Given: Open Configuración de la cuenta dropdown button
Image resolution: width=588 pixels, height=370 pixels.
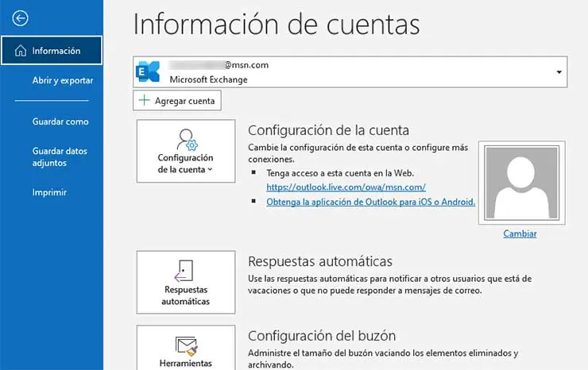Looking at the screenshot, I should 186,151.
